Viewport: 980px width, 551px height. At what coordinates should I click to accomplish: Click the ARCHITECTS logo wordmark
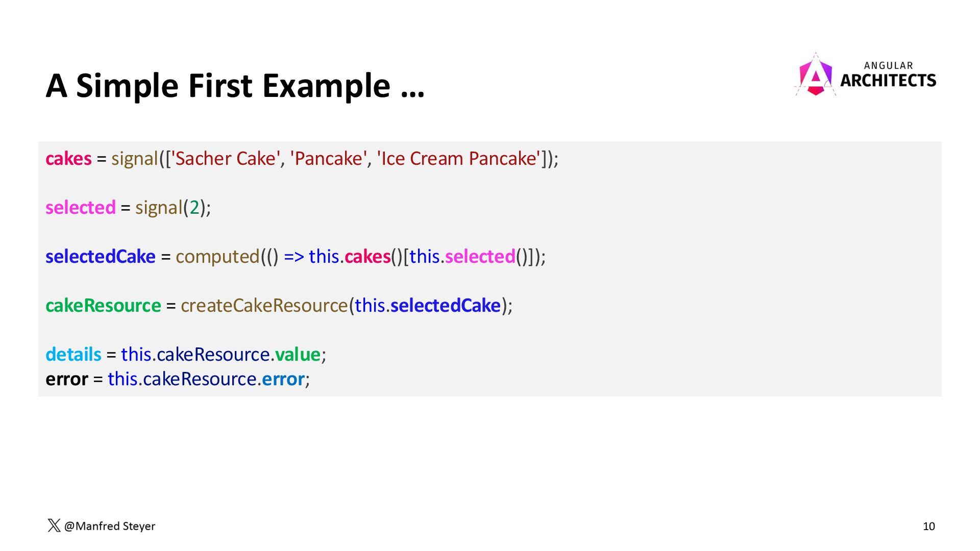[888, 81]
